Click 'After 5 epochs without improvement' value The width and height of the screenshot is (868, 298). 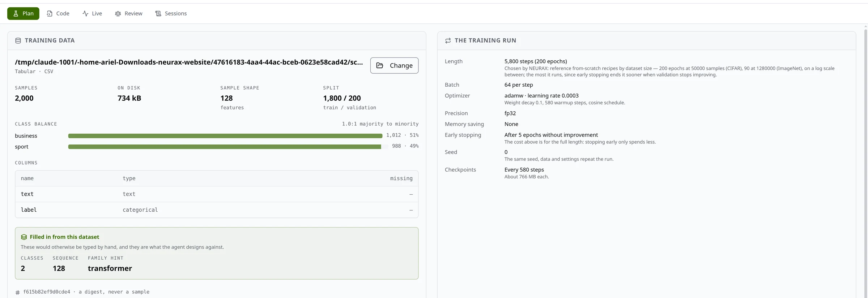point(551,135)
